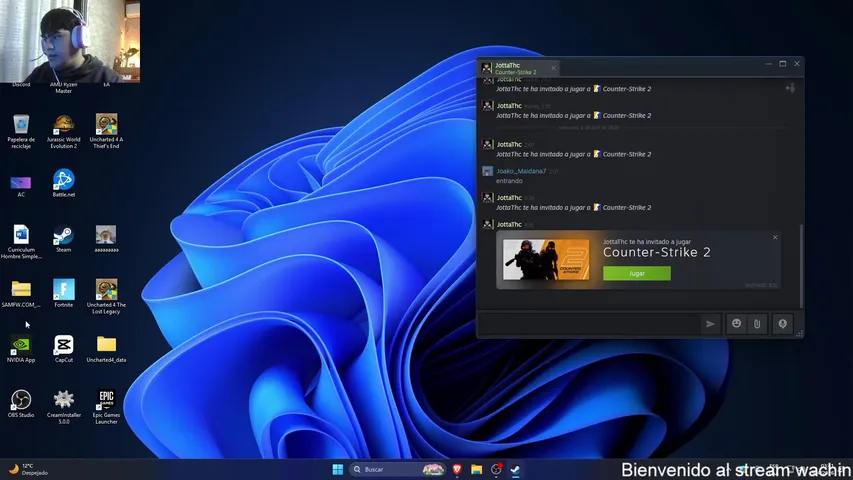Click the Counter-Strike 2 invite artwork thumbnail

(x=546, y=260)
